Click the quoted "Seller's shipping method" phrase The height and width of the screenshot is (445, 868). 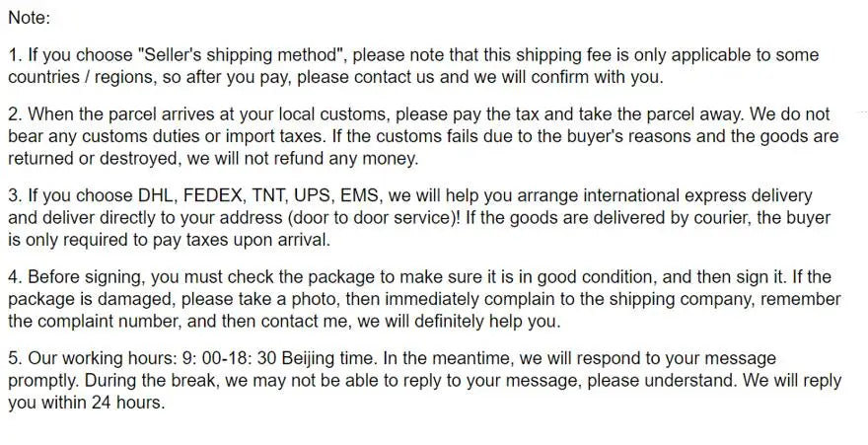coord(241,55)
